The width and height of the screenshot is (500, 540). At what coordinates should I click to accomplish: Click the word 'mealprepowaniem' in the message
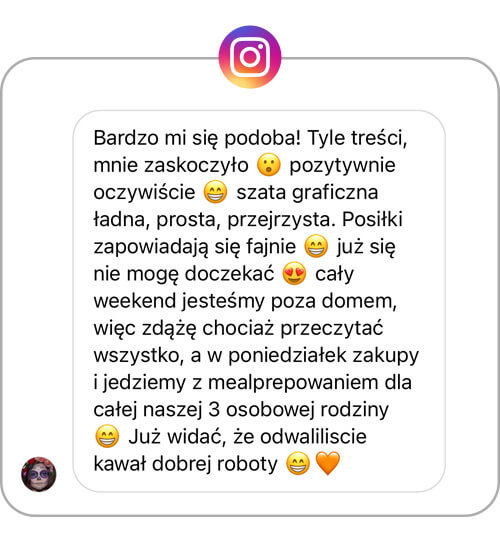(293, 383)
